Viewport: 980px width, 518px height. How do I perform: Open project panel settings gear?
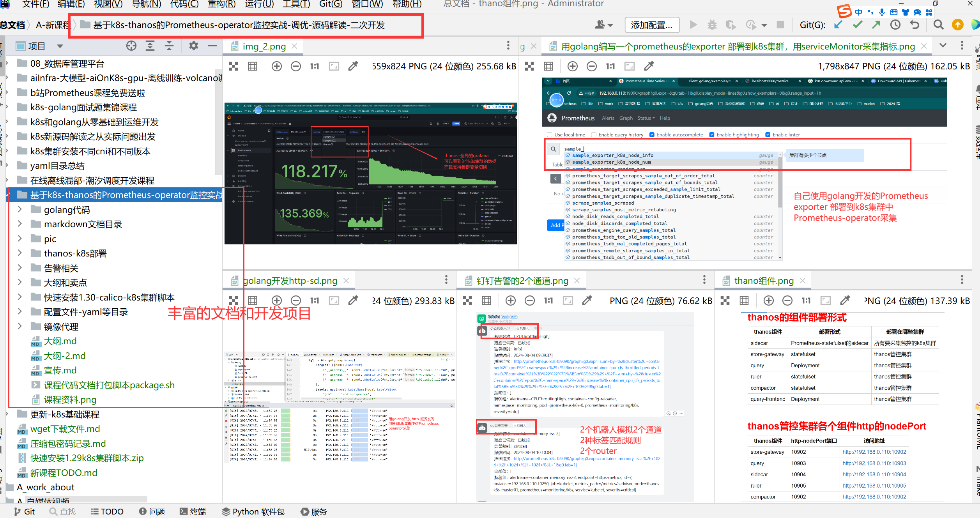coord(193,46)
